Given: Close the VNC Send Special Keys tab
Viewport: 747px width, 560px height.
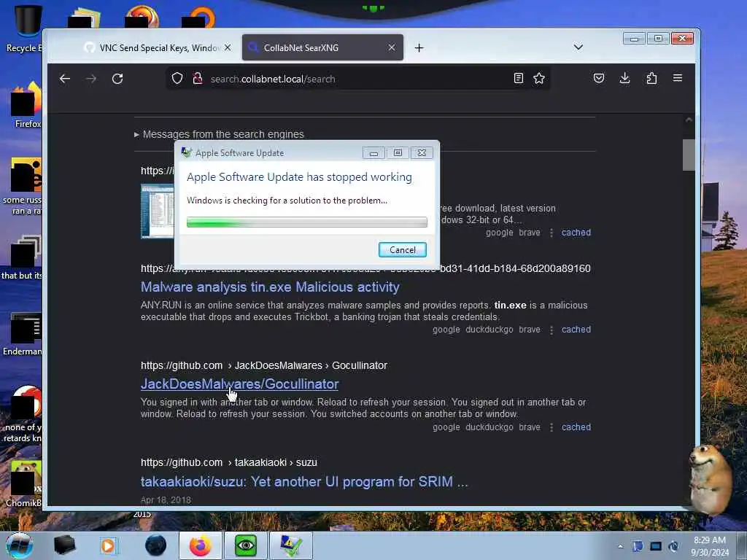Looking at the screenshot, I should [x=228, y=47].
